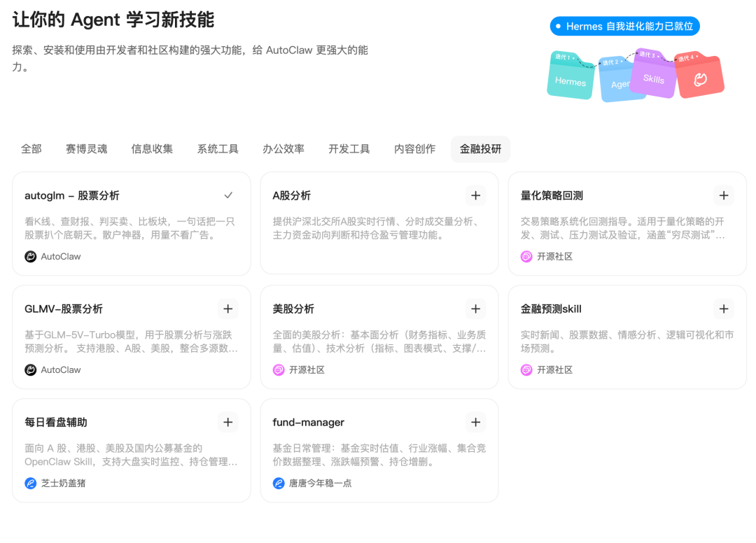Switch to the 全部 tab
Screen dimensions: 756x543
pos(31,148)
